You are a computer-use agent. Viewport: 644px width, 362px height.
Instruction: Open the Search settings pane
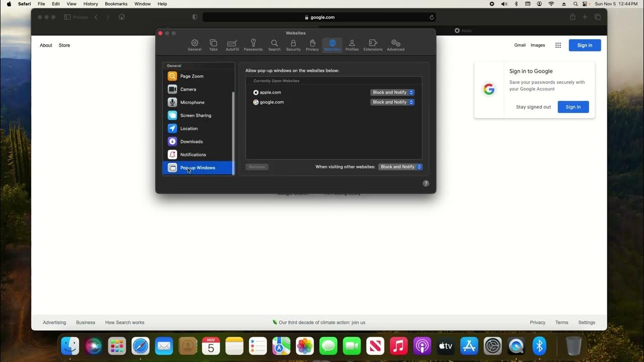[x=274, y=45]
